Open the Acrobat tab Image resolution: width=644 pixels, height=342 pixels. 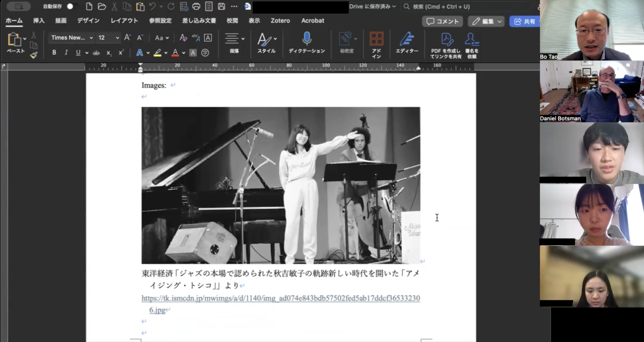pyautogui.click(x=313, y=21)
